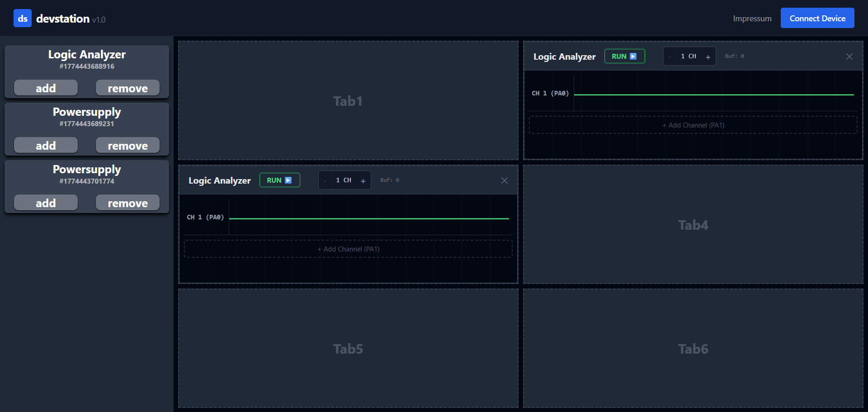Start RUN in the top-right Logic Analyzer

(624, 57)
